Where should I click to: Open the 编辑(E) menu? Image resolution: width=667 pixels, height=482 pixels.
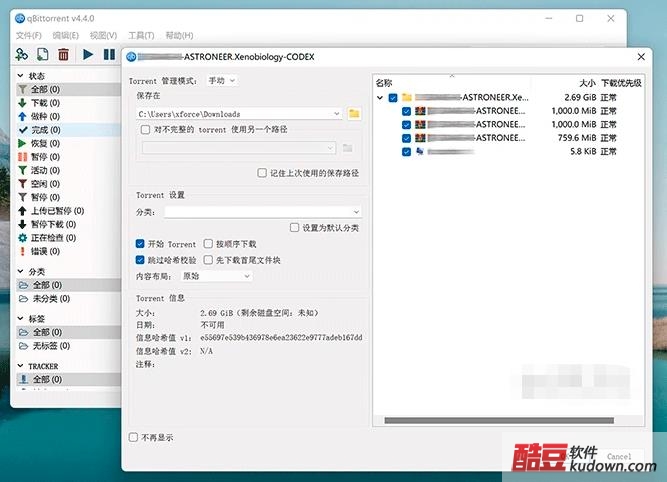[66, 35]
